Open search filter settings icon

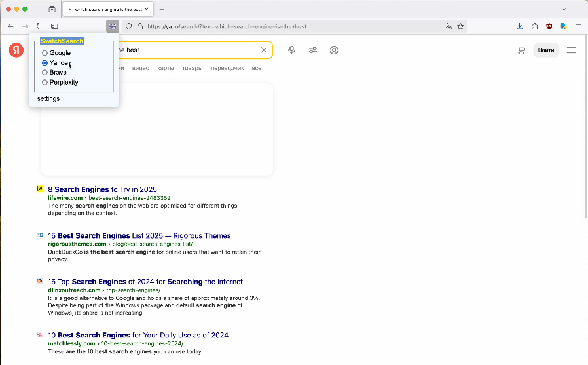coord(313,50)
